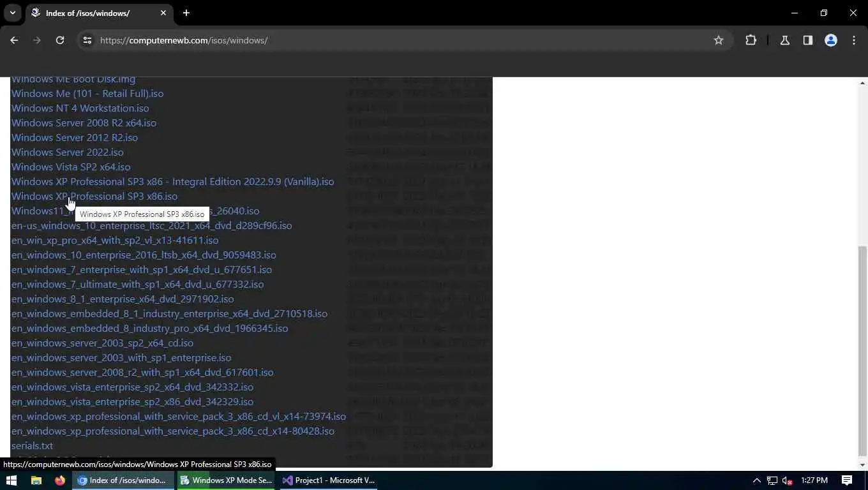Open Chrome Labs flask icon
Screen dimensions: 868x490
coord(785,40)
